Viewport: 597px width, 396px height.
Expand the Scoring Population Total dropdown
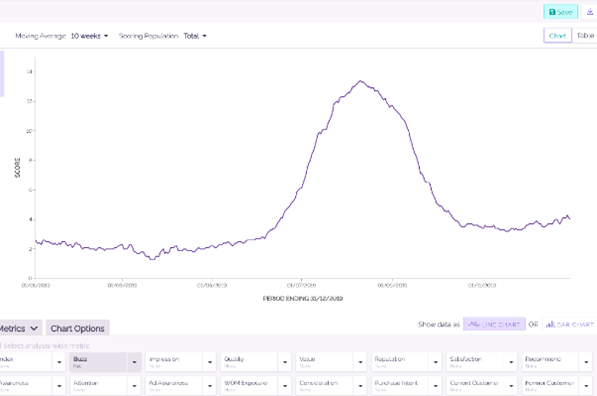coord(195,36)
